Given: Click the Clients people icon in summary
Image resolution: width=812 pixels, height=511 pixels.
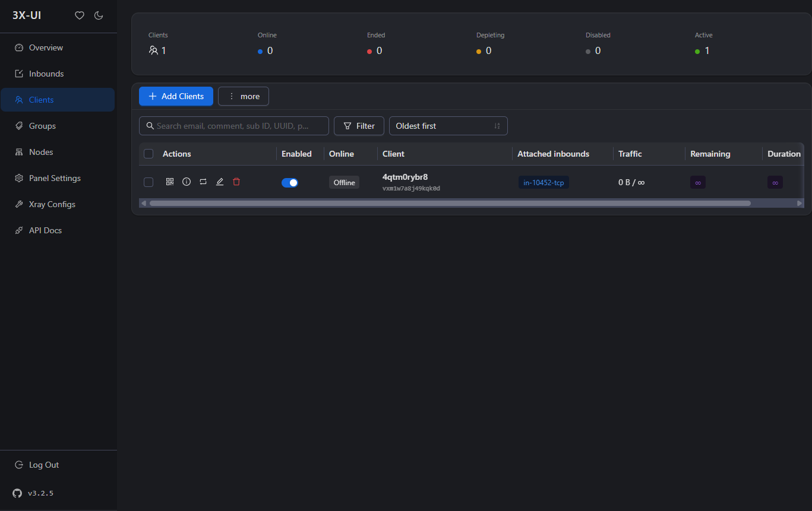Looking at the screenshot, I should point(153,50).
